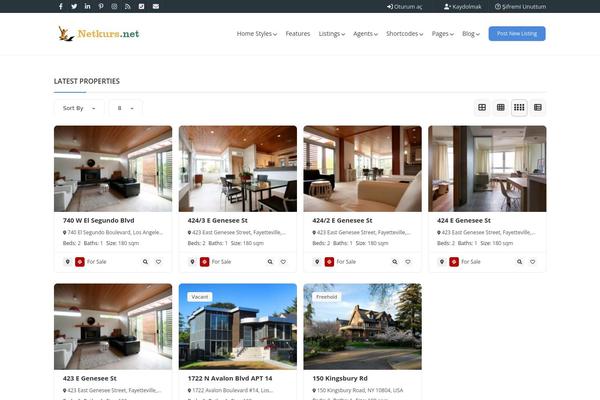Image resolution: width=600 pixels, height=400 pixels.
Task: Open the LinkedIn social link
Action: [x=88, y=7]
